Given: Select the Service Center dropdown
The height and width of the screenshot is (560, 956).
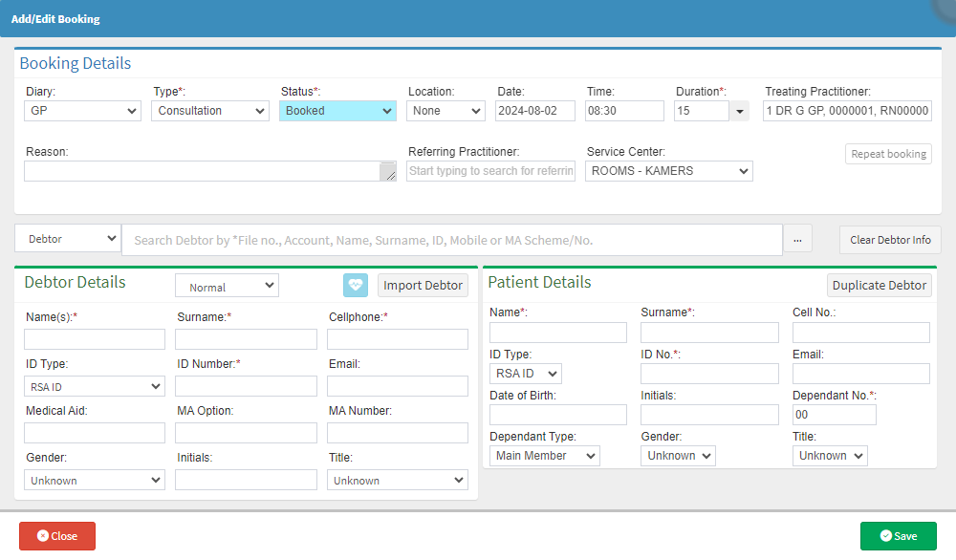Looking at the screenshot, I should pos(669,171).
